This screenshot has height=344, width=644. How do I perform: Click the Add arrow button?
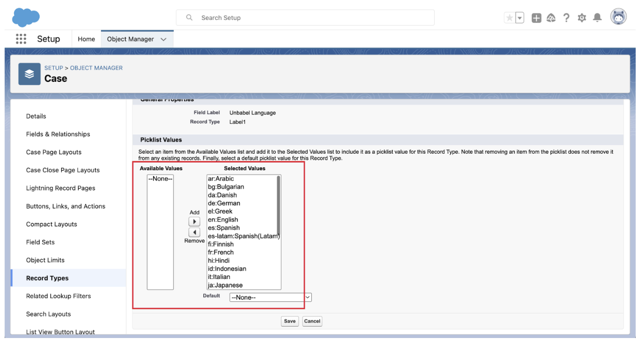[x=194, y=222]
